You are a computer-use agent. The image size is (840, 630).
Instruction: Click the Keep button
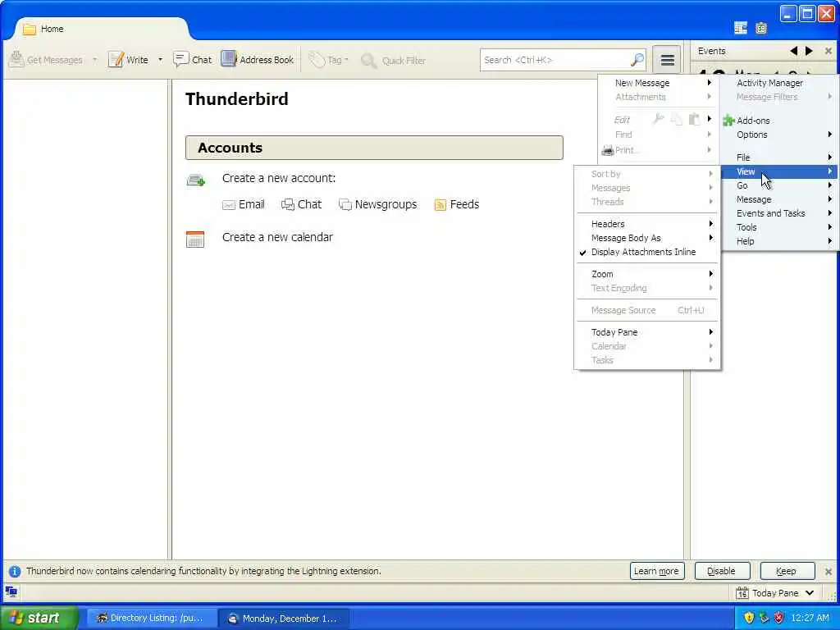pos(787,571)
